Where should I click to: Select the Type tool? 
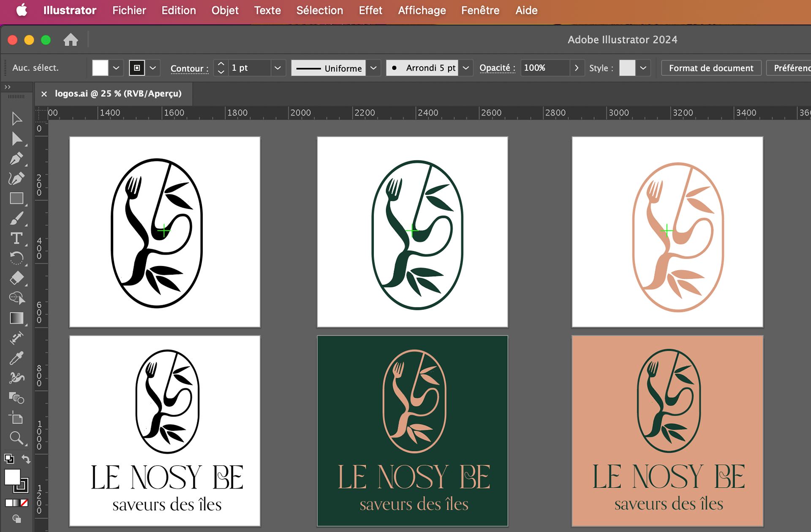(x=16, y=239)
